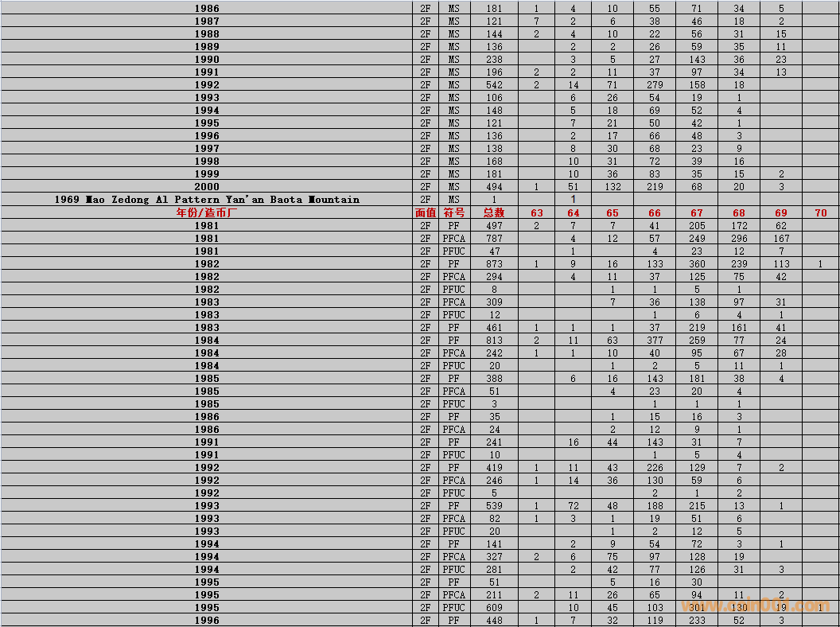This screenshot has width=840, height=627.
Task: Click the 1969 Mao Zedong Al Pattern row label
Action: pyautogui.click(x=207, y=200)
